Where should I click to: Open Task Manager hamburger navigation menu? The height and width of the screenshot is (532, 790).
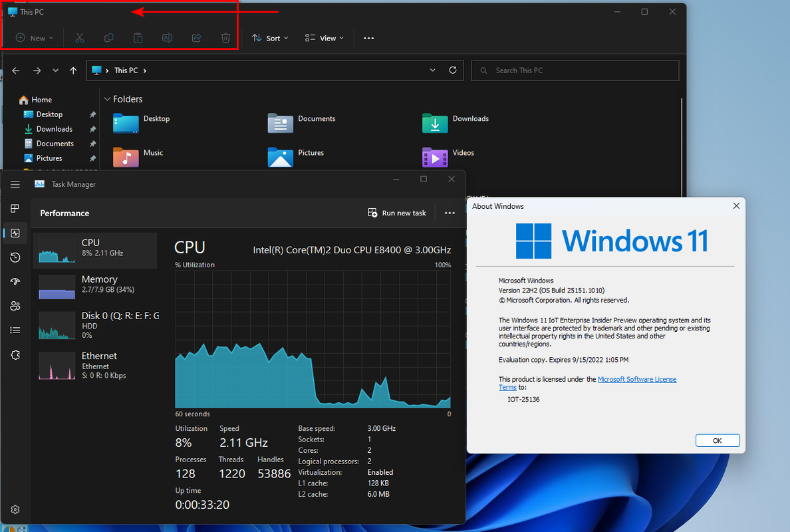[x=15, y=184]
